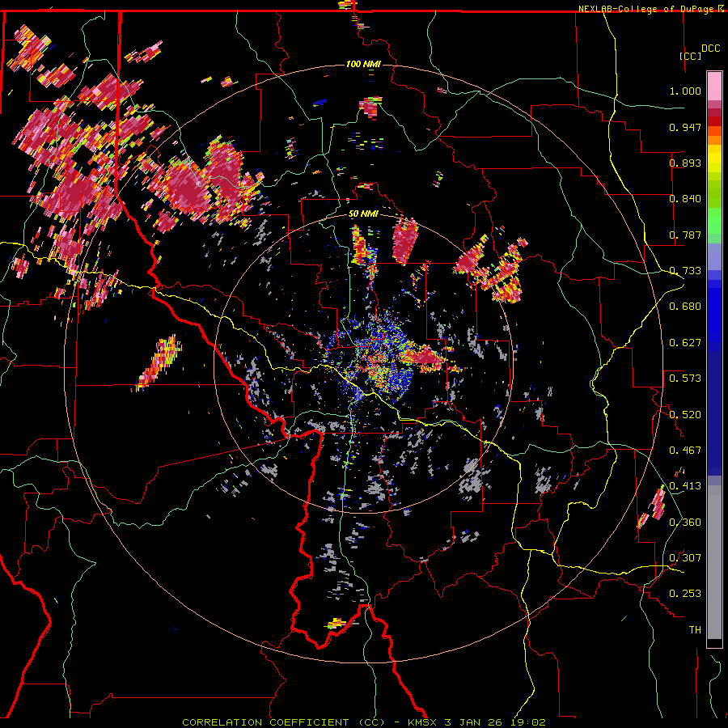The width and height of the screenshot is (728, 728).
Task: Select the 1.000 color scale value
Action: [x=685, y=91]
